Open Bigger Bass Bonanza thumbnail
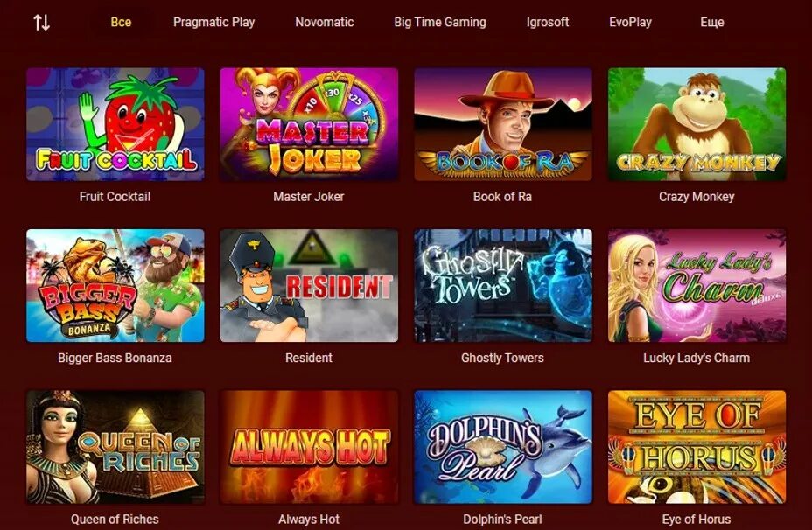Image resolution: width=812 pixels, height=530 pixels. tap(115, 286)
